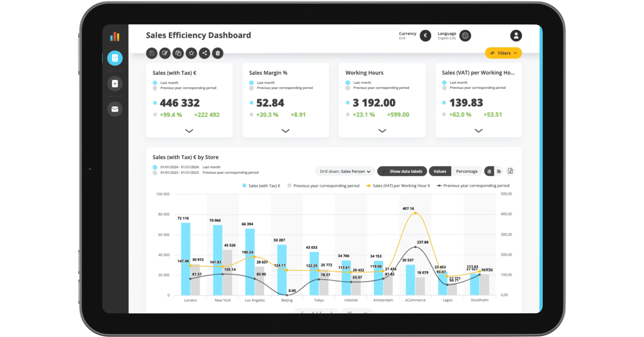Click the Sales Efficiency Dashboard title
Screen dimensions: 644x337
coord(198,35)
